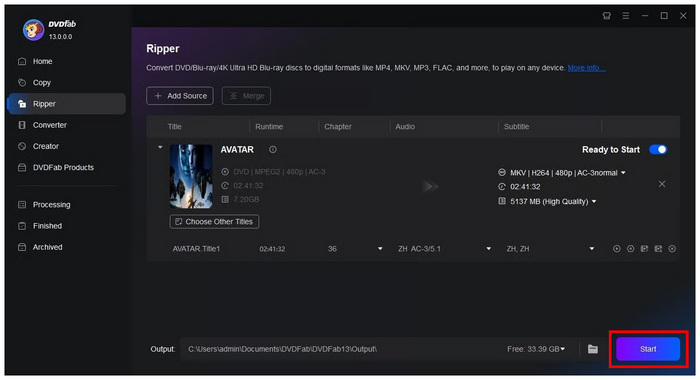Image resolution: width=700 pixels, height=380 pixels.
Task: Collapse the AVATAR title entry
Action: 160,147
